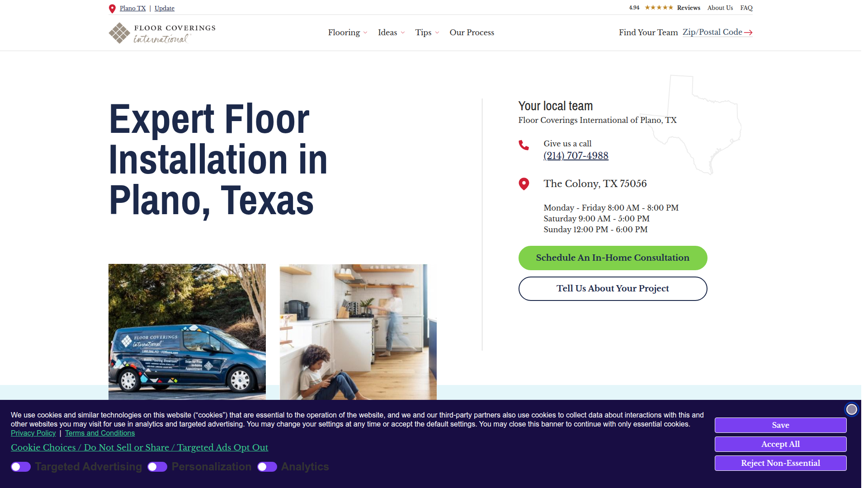Screen dimensions: 868x488
Task: Click the red map pin beside The Colony
Action: click(x=524, y=184)
